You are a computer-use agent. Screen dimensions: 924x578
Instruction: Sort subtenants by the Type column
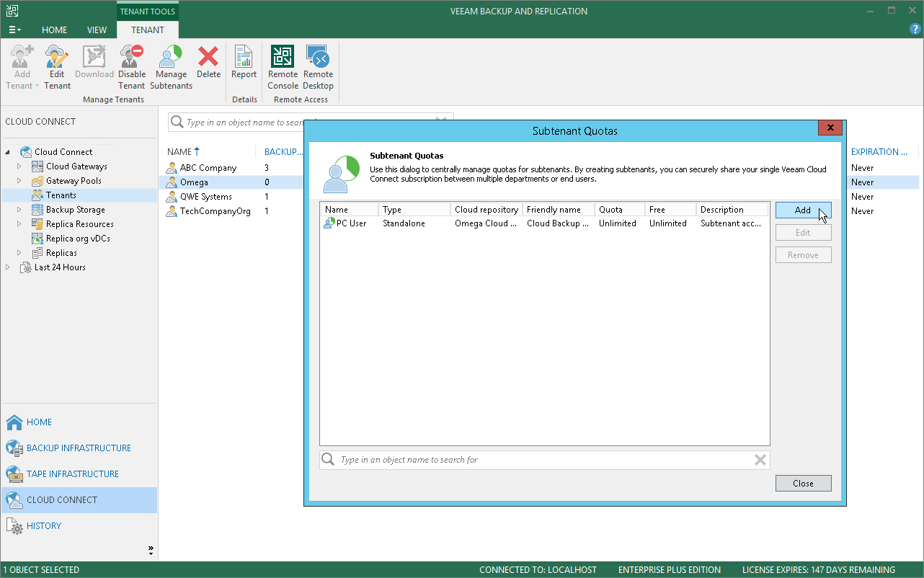tap(414, 210)
